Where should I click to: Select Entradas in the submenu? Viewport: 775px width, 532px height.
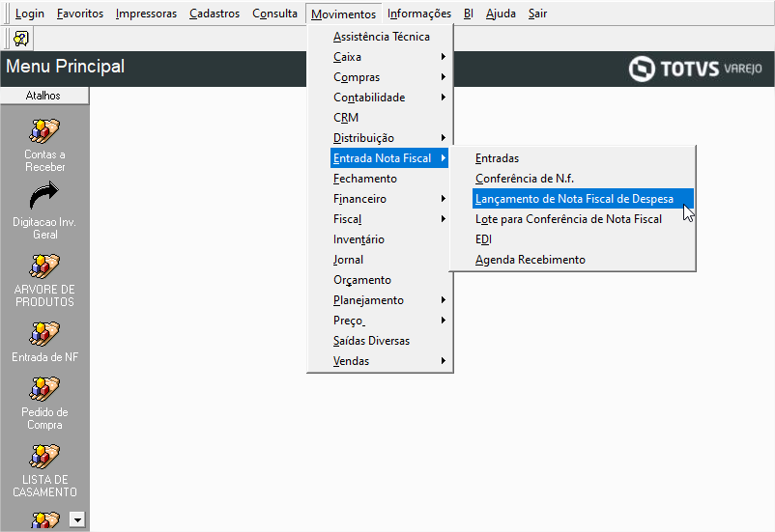point(573,158)
